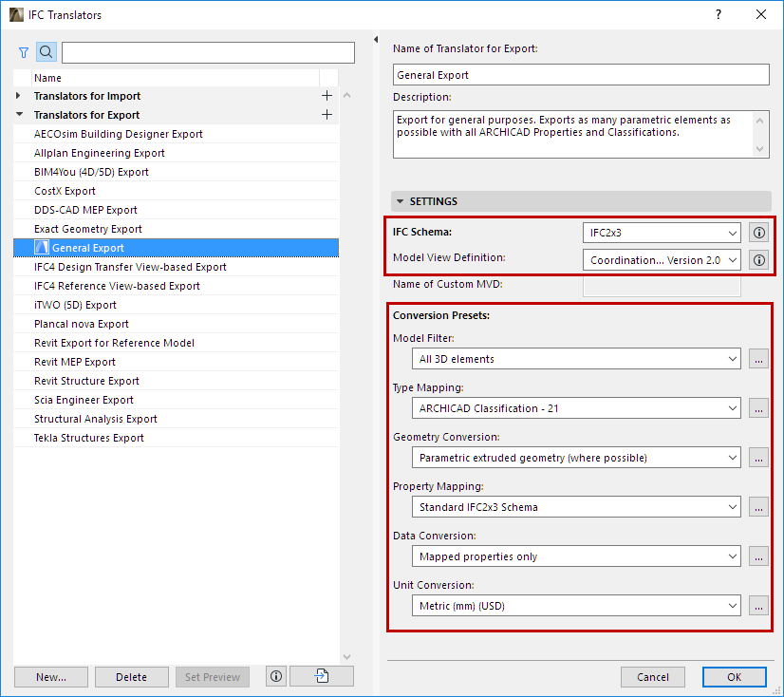Open Geometry Conversion options ellipsis button
The image size is (784, 697).
pyautogui.click(x=758, y=458)
